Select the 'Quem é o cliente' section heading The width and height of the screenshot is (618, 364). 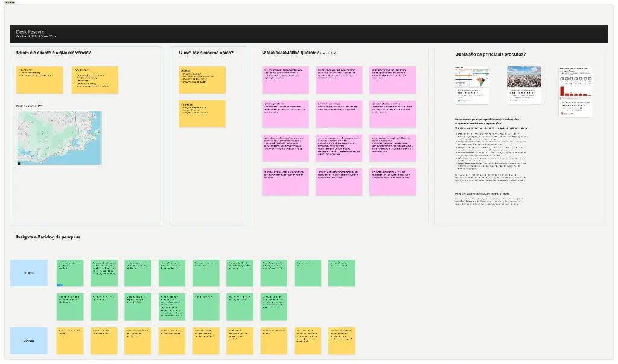(58, 53)
